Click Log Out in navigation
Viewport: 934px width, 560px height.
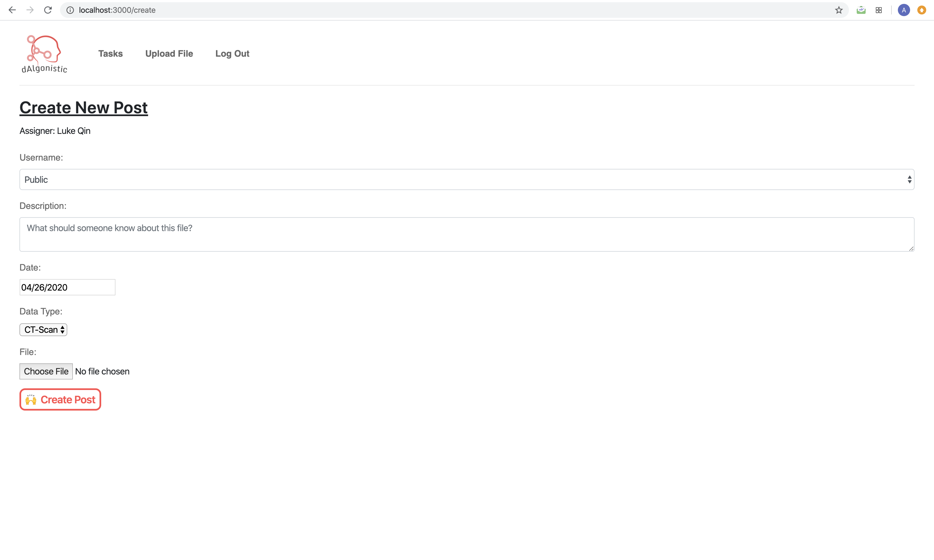tap(232, 54)
